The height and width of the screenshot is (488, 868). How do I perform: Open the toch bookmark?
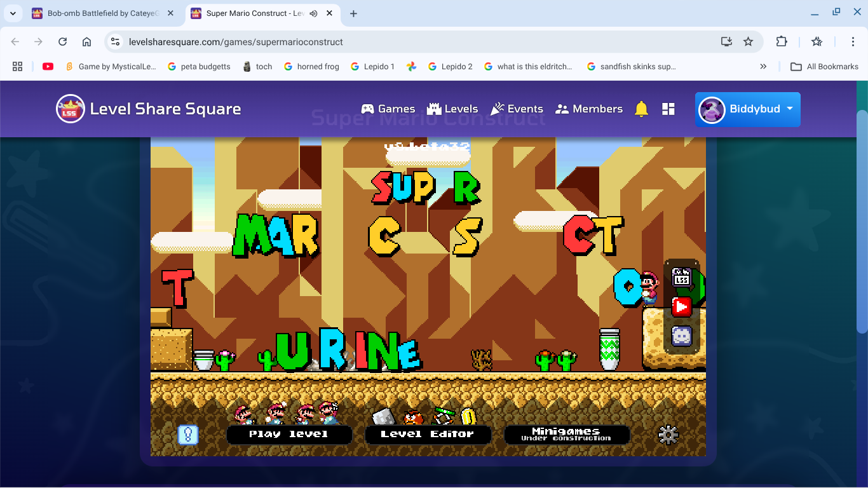[x=257, y=66]
